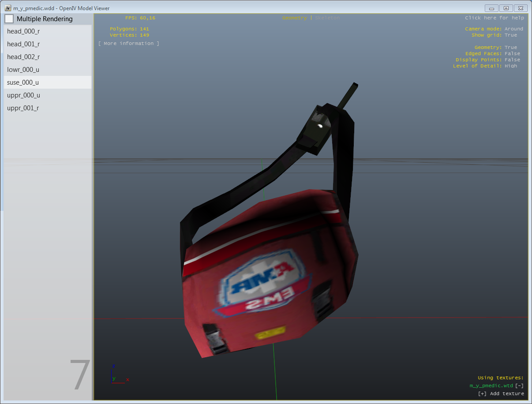
Task: Expand the More information section
Action: click(x=129, y=44)
